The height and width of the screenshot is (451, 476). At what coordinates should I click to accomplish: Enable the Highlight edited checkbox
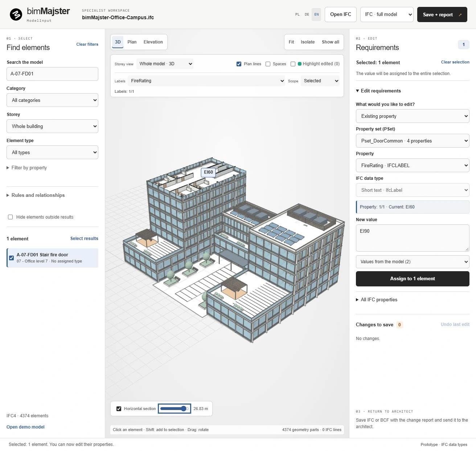coord(293,64)
